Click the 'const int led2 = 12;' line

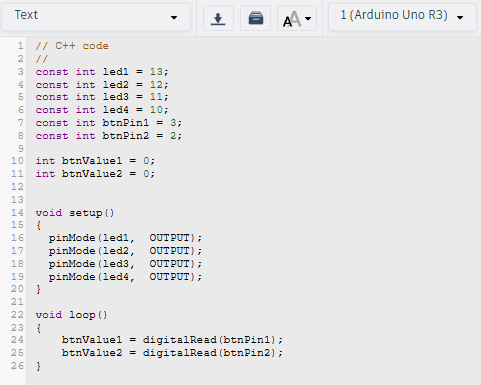(x=102, y=85)
